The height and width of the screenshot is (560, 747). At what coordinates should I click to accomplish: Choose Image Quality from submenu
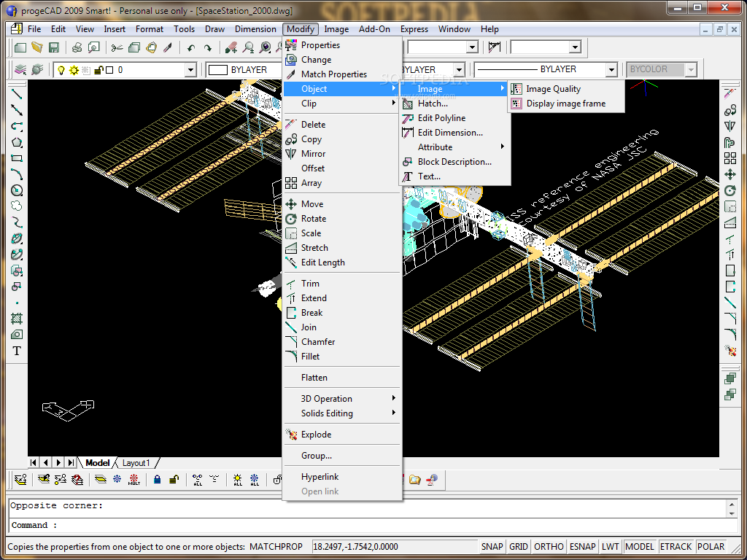[x=566, y=89]
